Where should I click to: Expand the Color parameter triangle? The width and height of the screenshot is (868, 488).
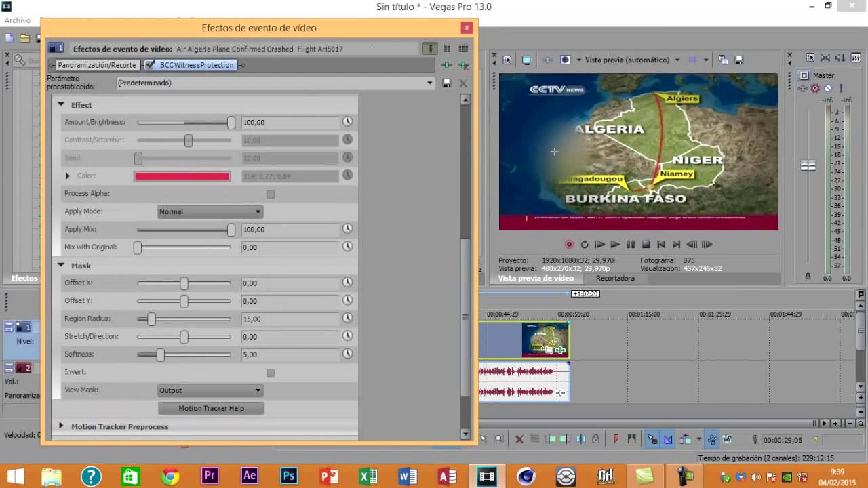tap(67, 176)
